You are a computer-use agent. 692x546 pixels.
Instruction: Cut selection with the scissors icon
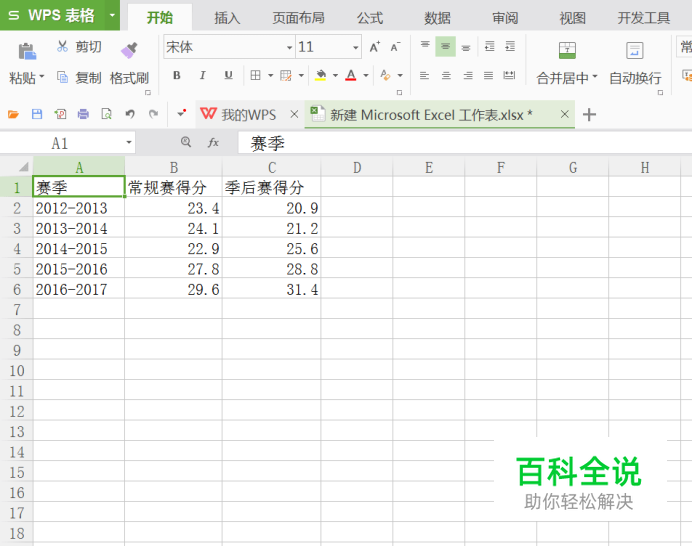[62, 46]
